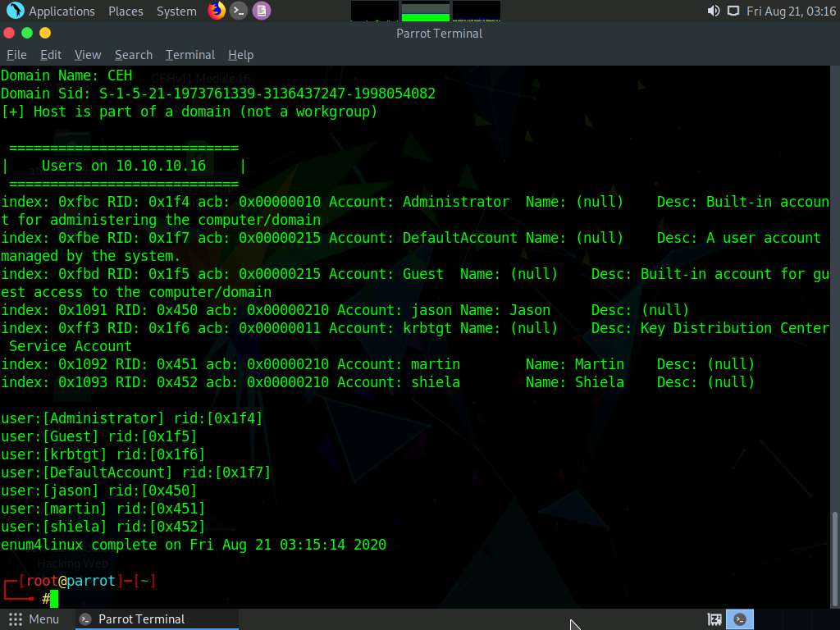
Task: Click the 'Account: Administrator' entry
Action: click(419, 202)
